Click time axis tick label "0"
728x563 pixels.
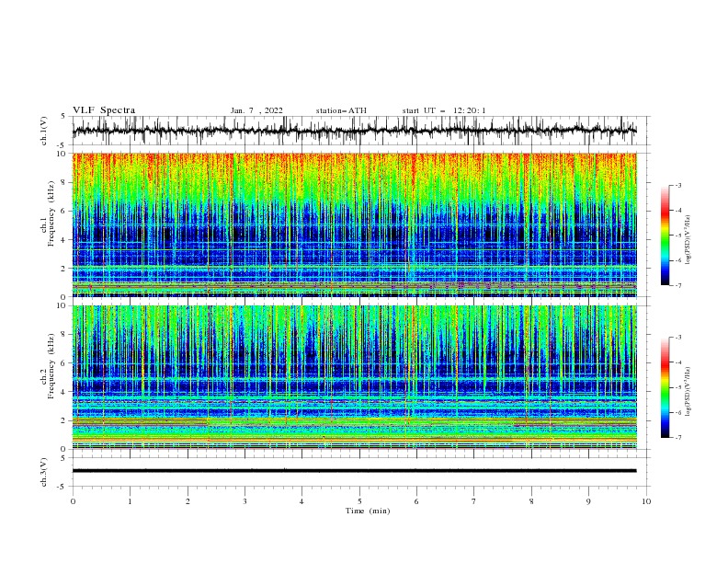(x=73, y=501)
